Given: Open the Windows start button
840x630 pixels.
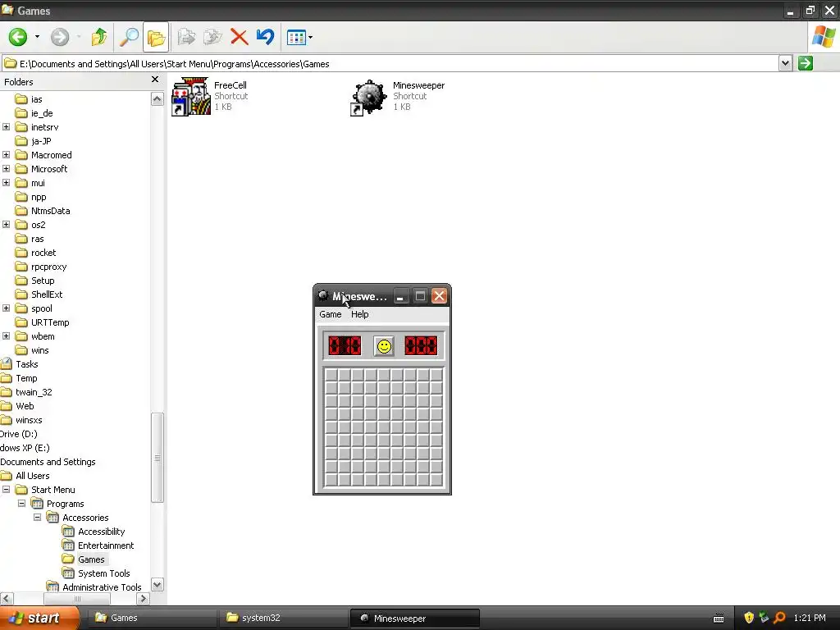Looking at the screenshot, I should 39,618.
